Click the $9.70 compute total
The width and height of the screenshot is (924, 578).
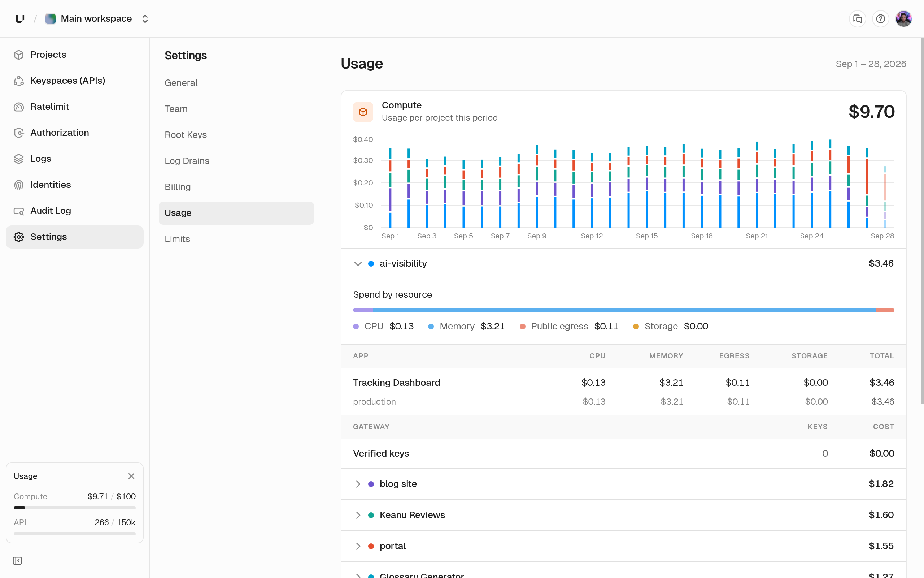871,112
